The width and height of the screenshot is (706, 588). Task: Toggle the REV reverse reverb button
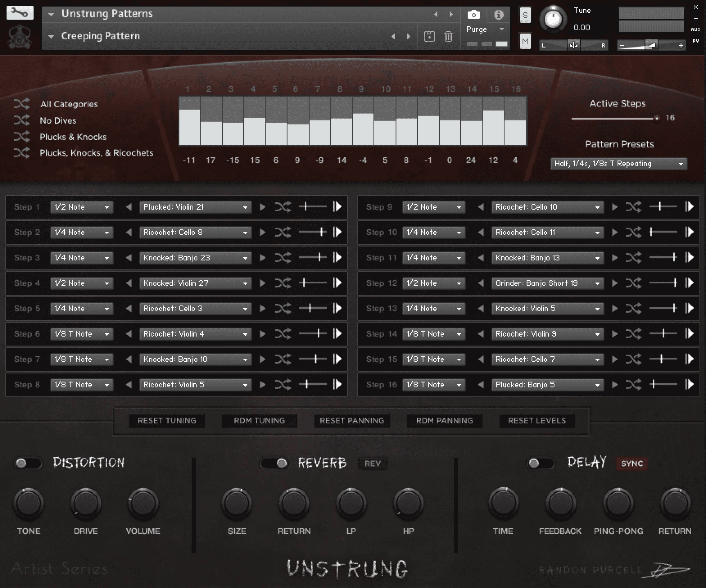coord(373,464)
